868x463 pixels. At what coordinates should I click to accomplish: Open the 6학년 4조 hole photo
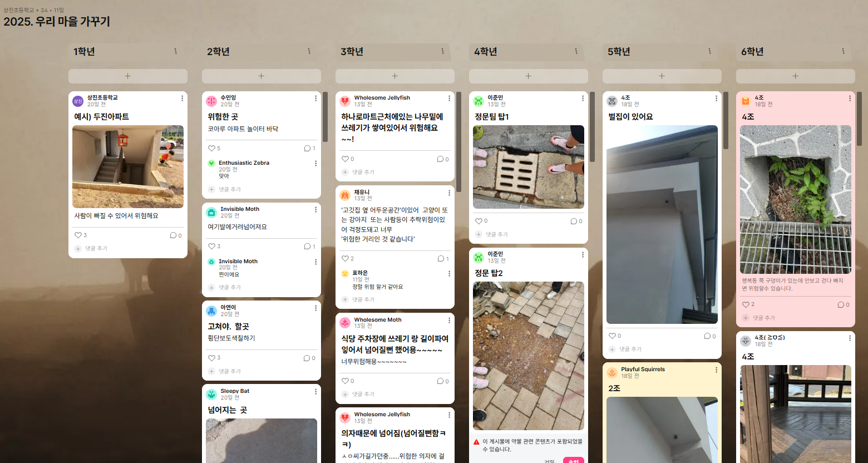pos(796,200)
